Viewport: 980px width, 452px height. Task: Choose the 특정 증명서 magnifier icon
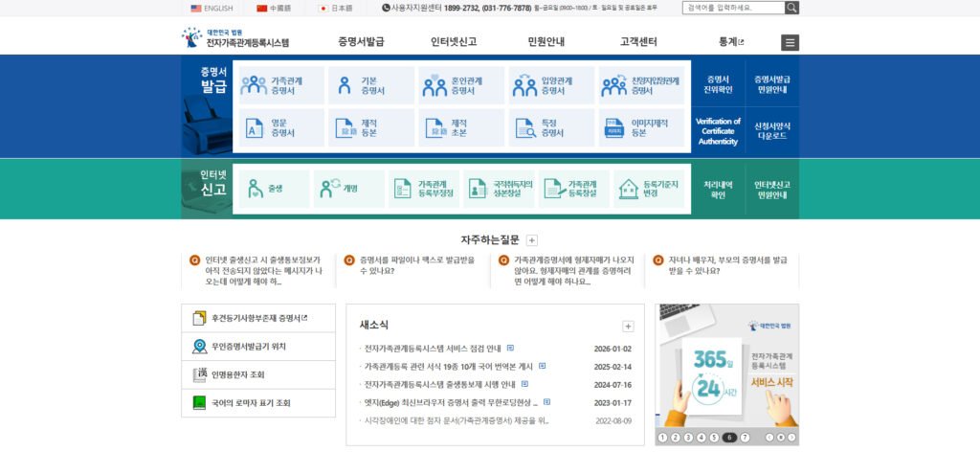coord(525,128)
